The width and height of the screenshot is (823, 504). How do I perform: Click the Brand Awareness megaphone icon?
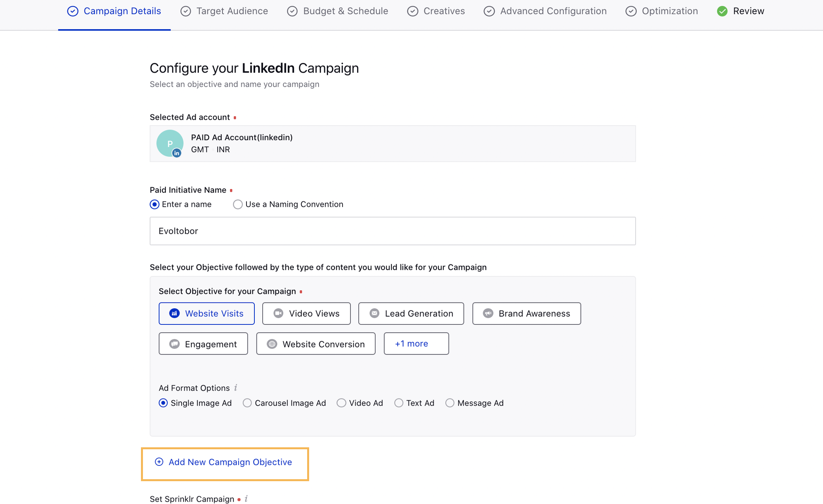point(488,313)
